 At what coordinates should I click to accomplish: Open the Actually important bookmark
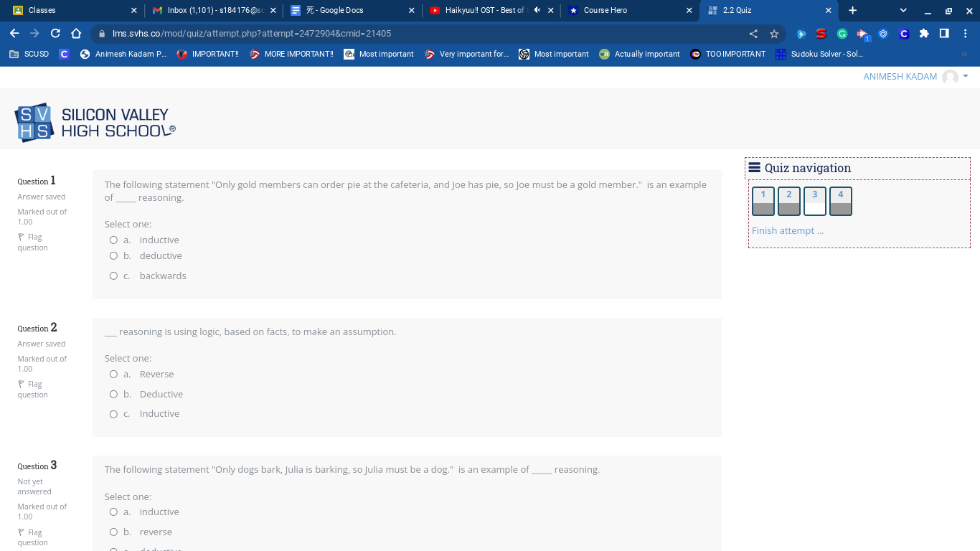tap(639, 54)
